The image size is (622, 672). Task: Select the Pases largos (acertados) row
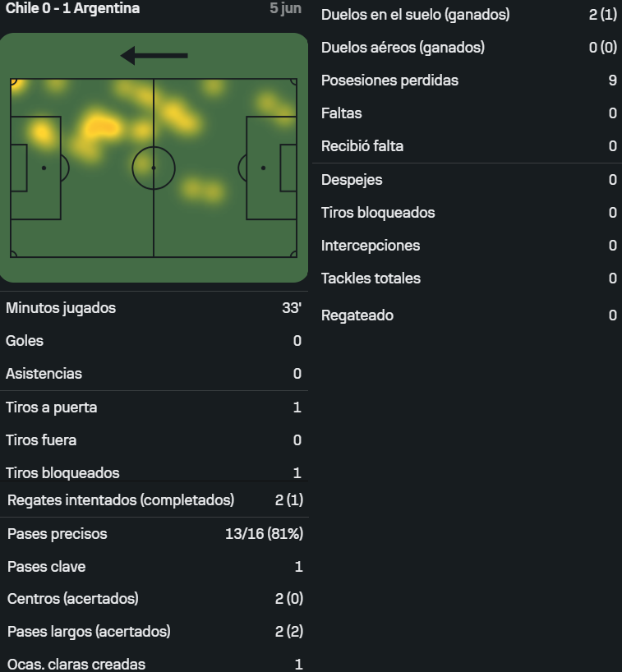pos(154,631)
